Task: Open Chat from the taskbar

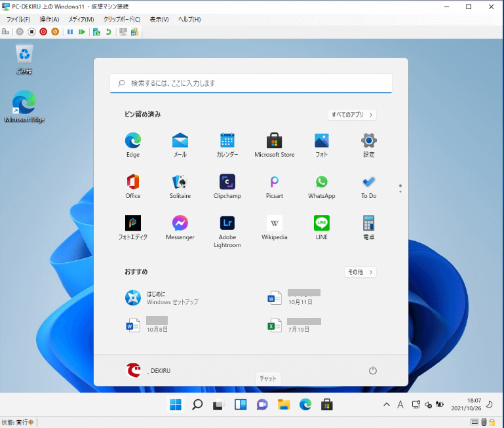Action: [262, 404]
